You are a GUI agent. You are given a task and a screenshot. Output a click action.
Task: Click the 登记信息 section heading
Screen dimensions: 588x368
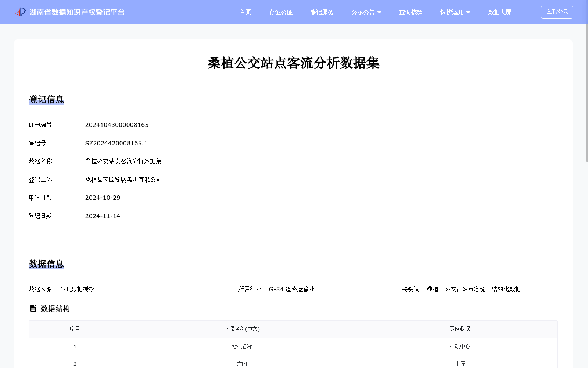tap(46, 99)
